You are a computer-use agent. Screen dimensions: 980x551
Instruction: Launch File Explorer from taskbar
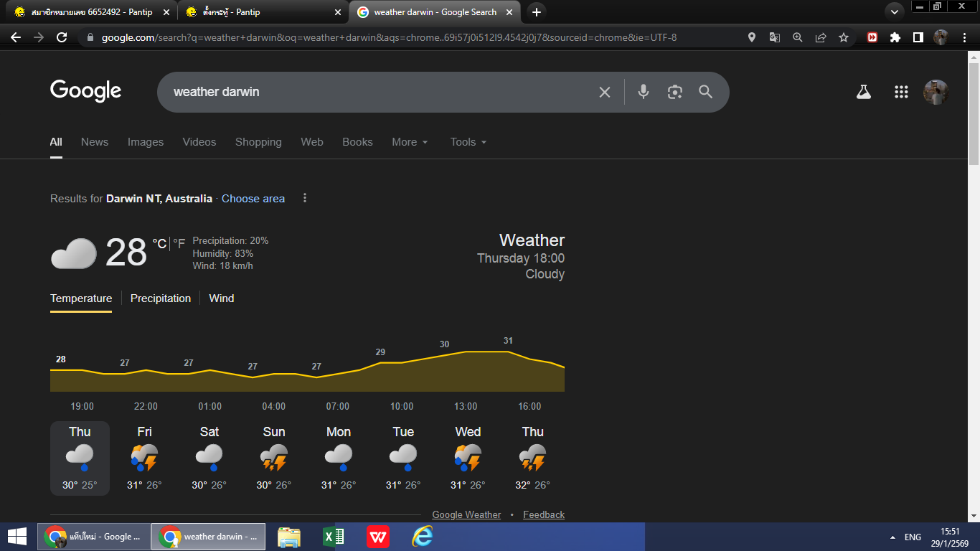tap(289, 537)
